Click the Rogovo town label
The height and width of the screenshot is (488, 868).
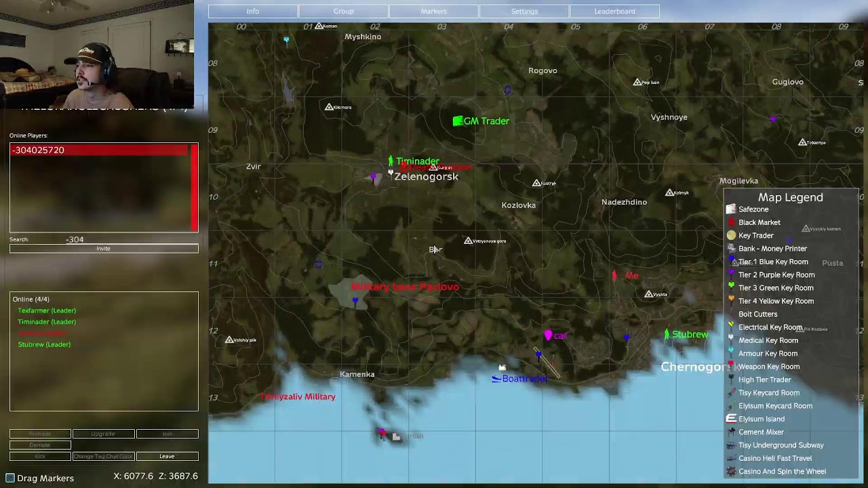[542, 70]
